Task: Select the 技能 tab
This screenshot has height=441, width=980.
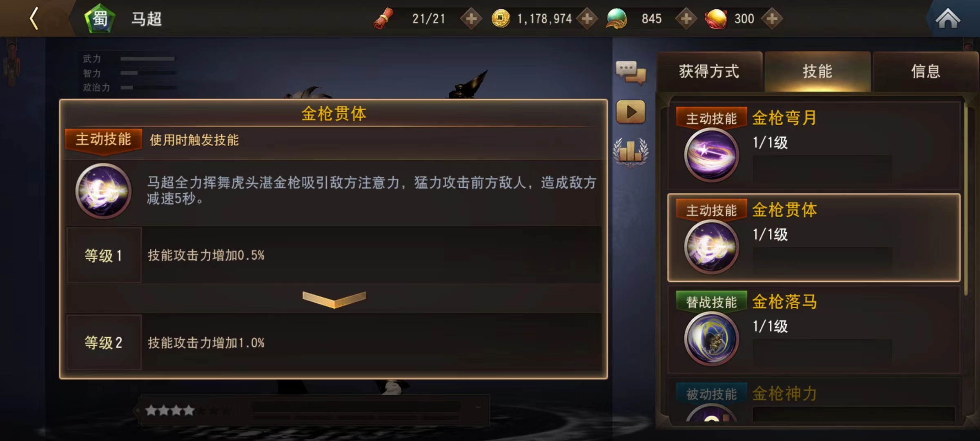Action: click(817, 71)
